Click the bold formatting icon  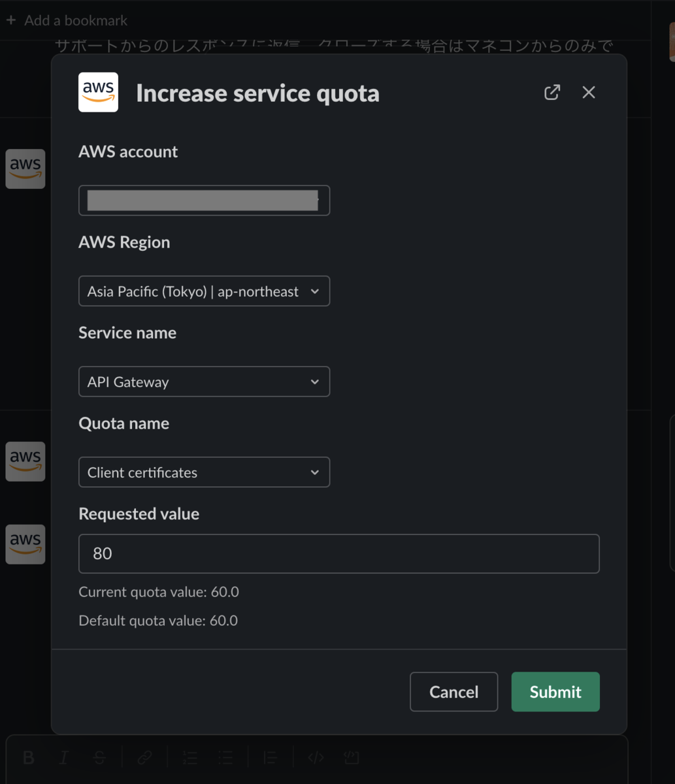click(x=29, y=757)
